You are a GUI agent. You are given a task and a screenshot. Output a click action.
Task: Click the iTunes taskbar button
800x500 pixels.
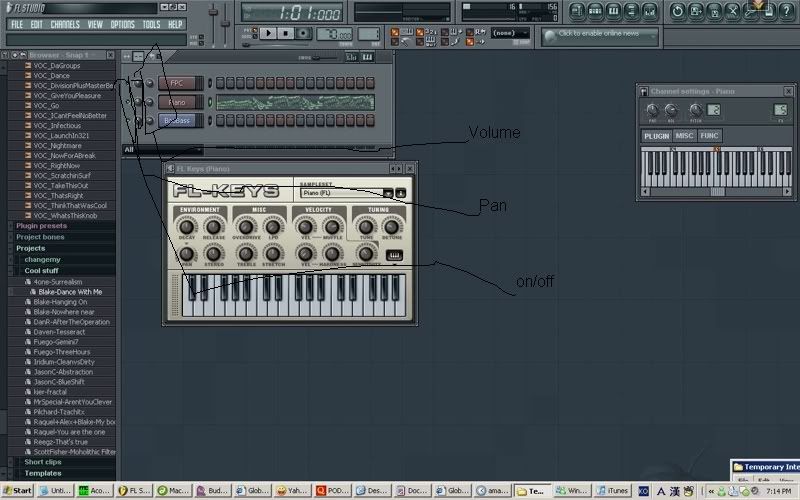coord(613,491)
